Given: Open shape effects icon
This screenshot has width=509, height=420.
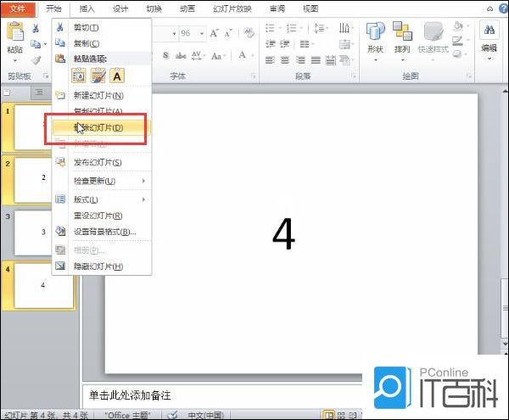Looking at the screenshot, I should tap(459, 54).
